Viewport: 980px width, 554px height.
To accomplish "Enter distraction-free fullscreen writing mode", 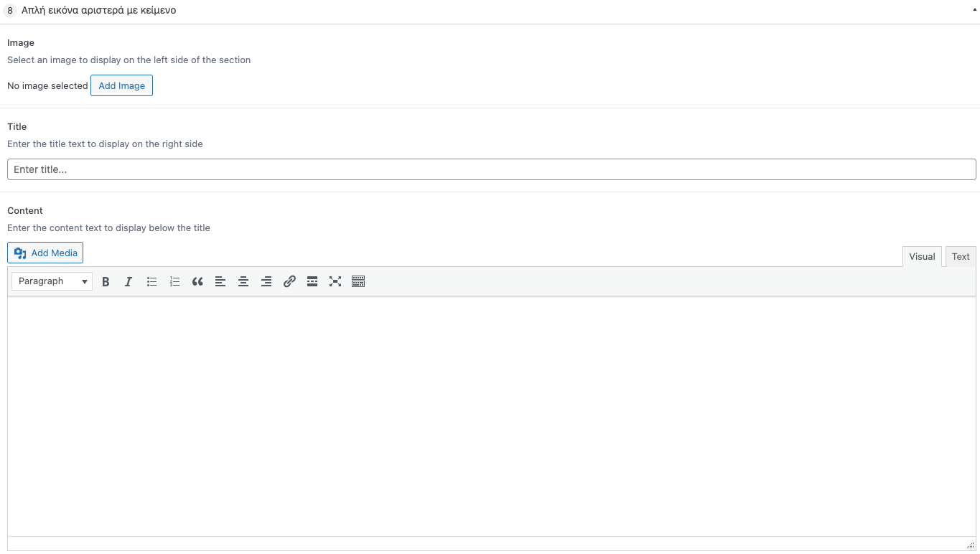I will pos(335,281).
